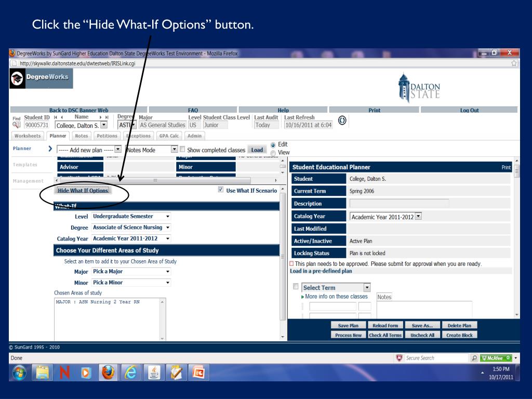
Task: Open the What-If Level dropdown
Action: tap(131, 216)
